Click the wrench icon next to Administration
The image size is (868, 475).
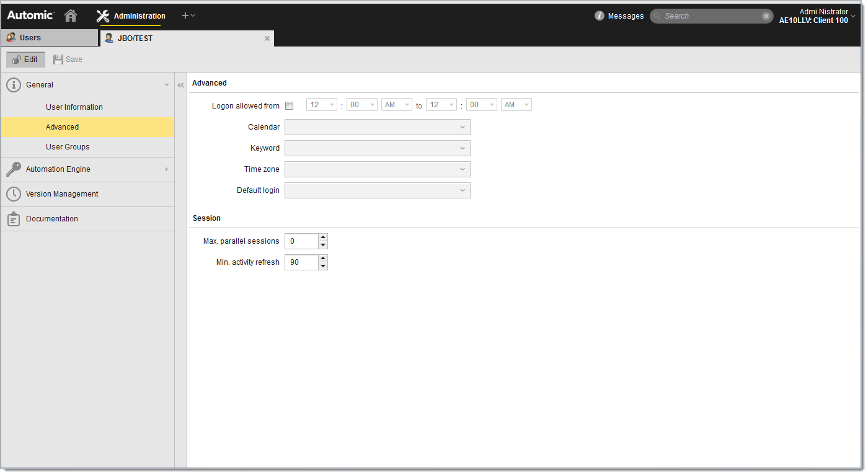[102, 16]
